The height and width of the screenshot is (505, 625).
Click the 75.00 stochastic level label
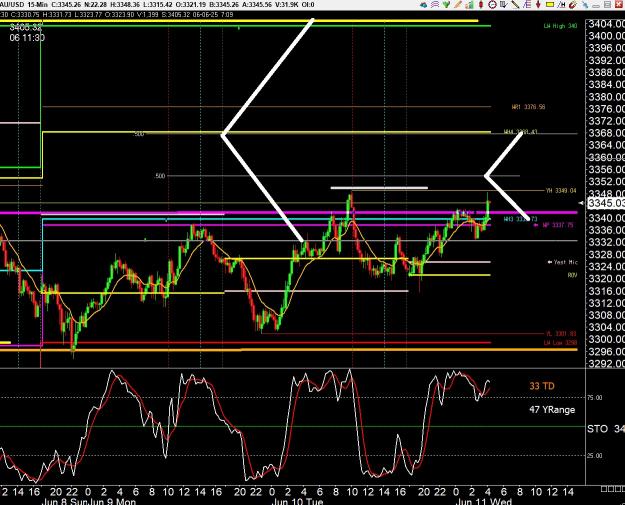click(x=594, y=398)
